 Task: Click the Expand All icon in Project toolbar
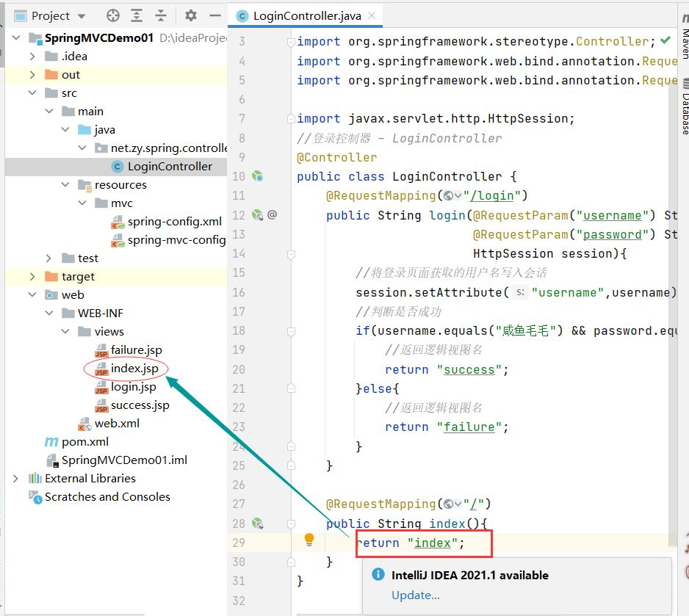[x=137, y=16]
